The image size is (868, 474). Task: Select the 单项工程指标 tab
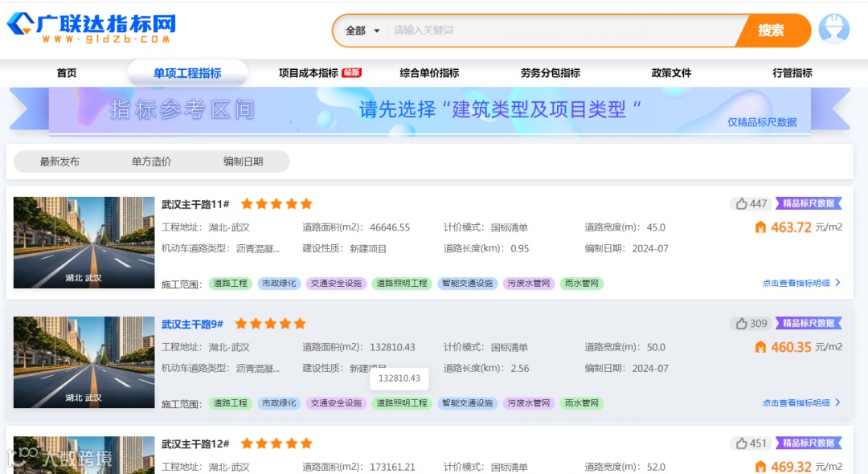187,73
